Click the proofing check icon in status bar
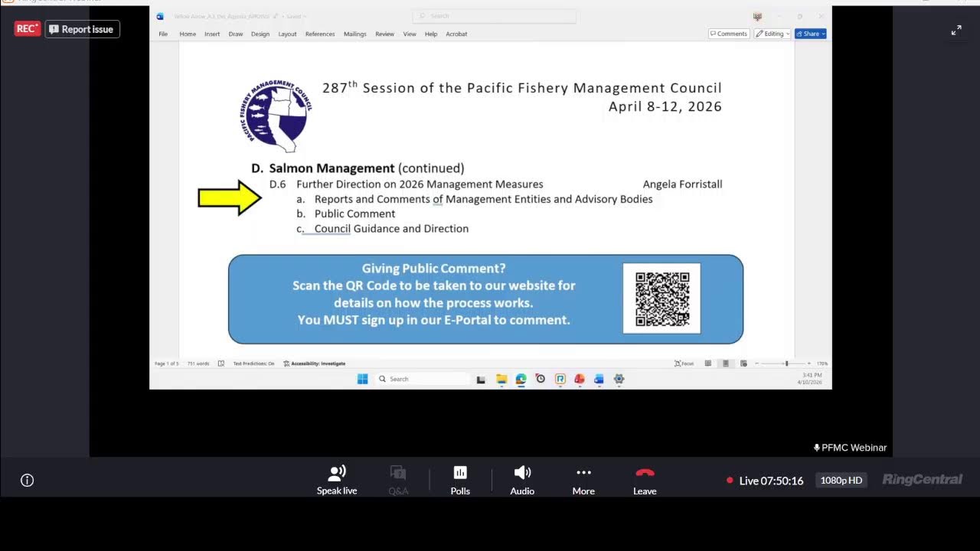This screenshot has height=551, width=980. coord(221,364)
